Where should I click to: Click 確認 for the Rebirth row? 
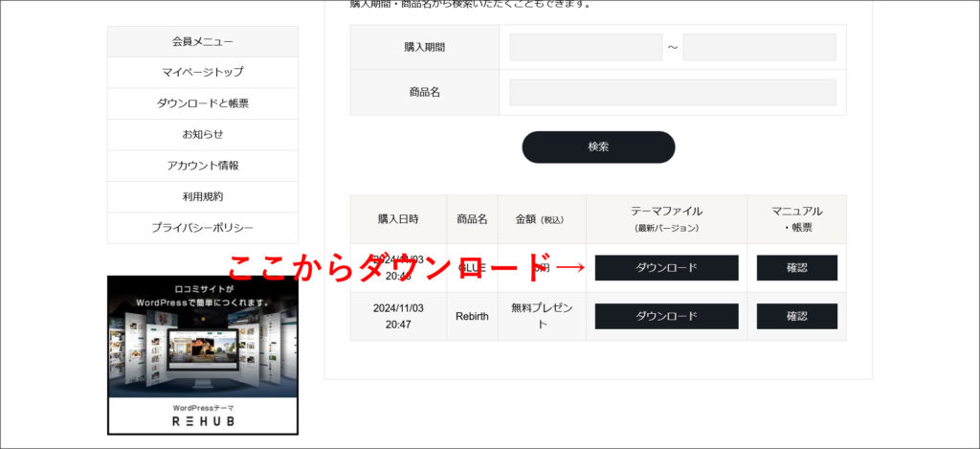[x=796, y=316]
